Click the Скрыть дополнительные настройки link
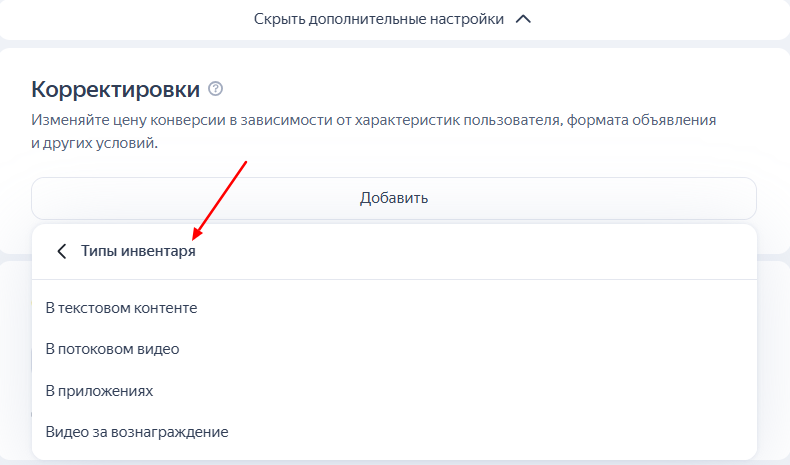The image size is (790, 465). [378, 19]
